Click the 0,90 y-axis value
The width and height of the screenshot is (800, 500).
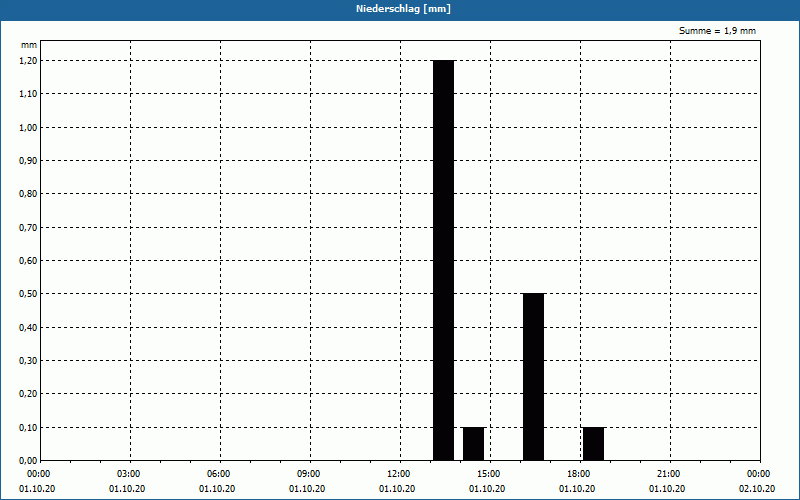pos(28,161)
